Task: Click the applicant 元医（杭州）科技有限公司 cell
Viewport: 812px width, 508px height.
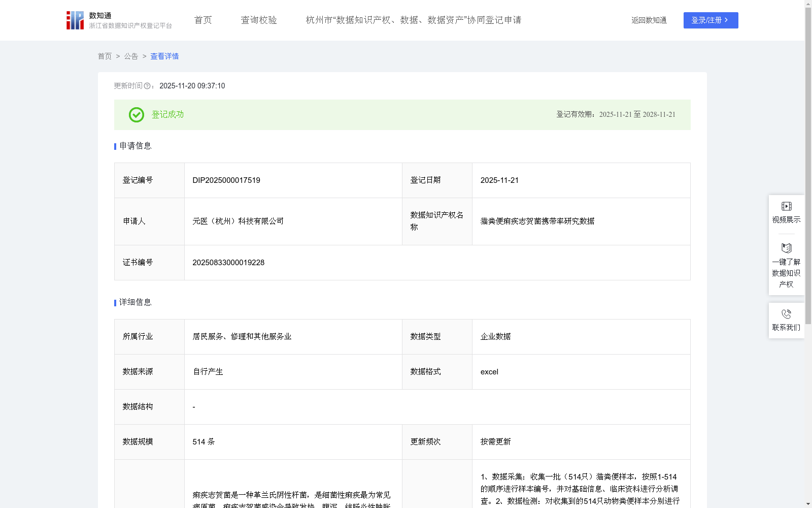Action: click(238, 221)
